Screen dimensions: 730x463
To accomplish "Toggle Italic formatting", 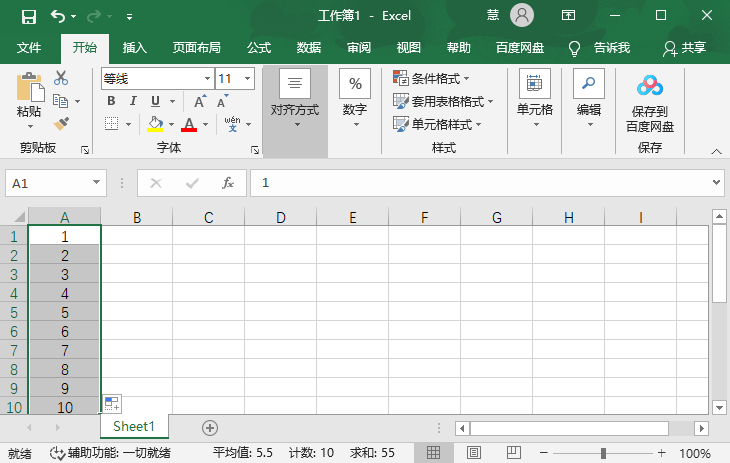I will tap(133, 101).
